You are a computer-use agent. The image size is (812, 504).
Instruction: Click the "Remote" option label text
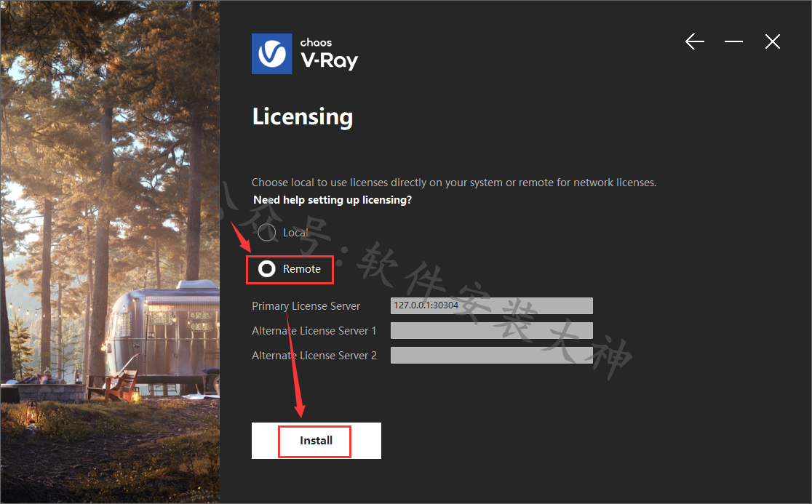302,269
